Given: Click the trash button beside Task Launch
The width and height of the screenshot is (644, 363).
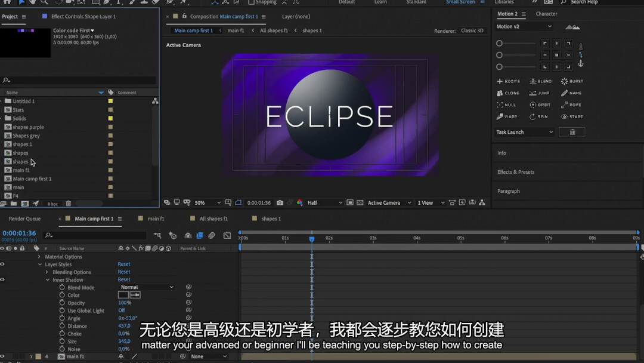Looking at the screenshot, I should click(x=572, y=132).
